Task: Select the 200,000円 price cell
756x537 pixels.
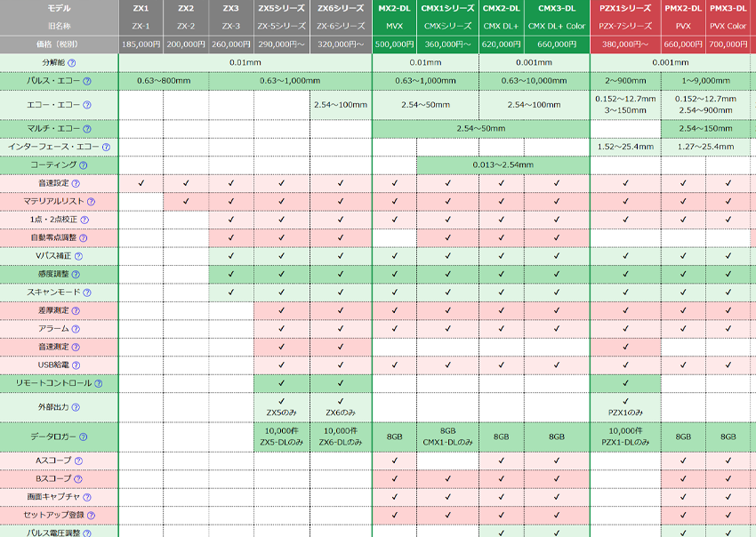Action: (186, 44)
